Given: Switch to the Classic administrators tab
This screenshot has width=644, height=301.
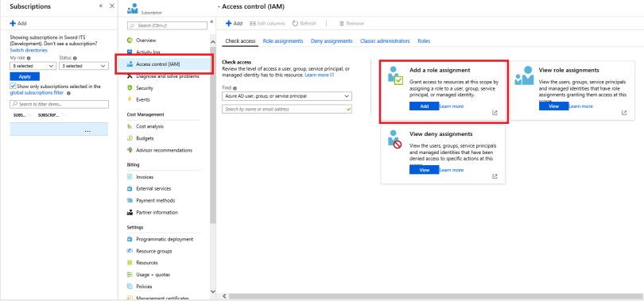Looking at the screenshot, I should tap(385, 41).
